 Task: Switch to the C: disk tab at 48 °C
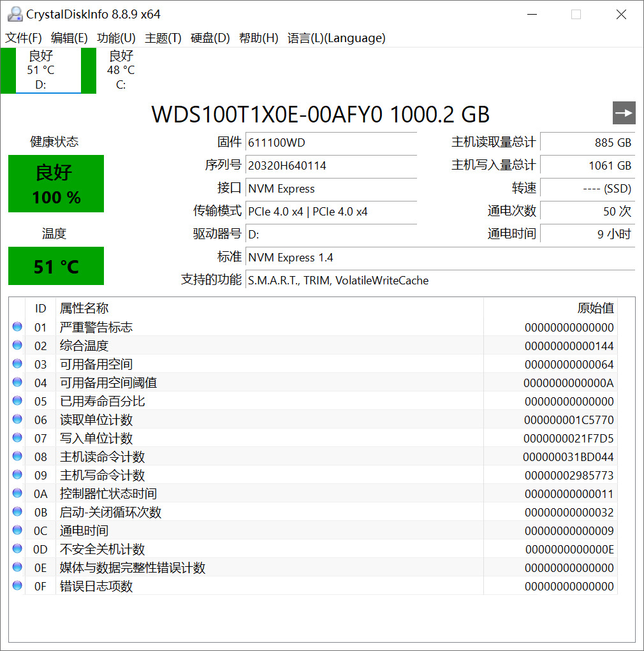121,70
